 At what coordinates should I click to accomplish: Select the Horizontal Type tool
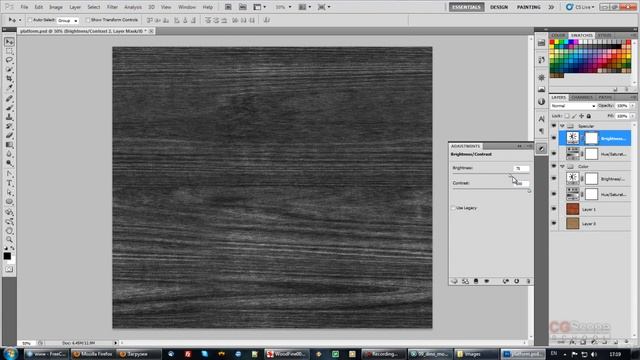coord(9,183)
